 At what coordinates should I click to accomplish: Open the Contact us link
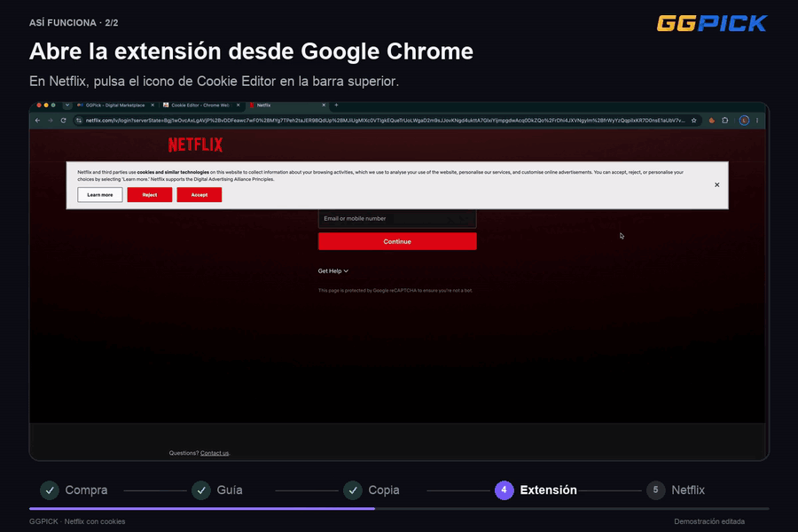click(x=215, y=453)
